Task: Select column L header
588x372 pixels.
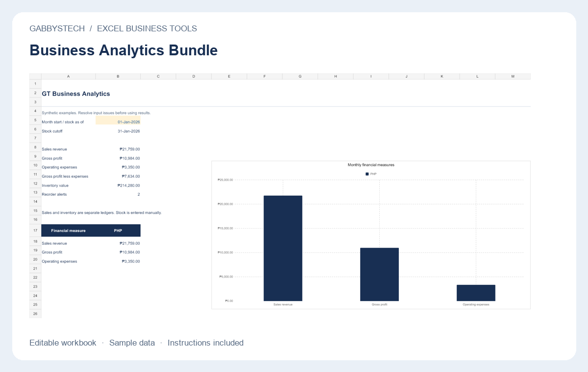Action: 477,76
